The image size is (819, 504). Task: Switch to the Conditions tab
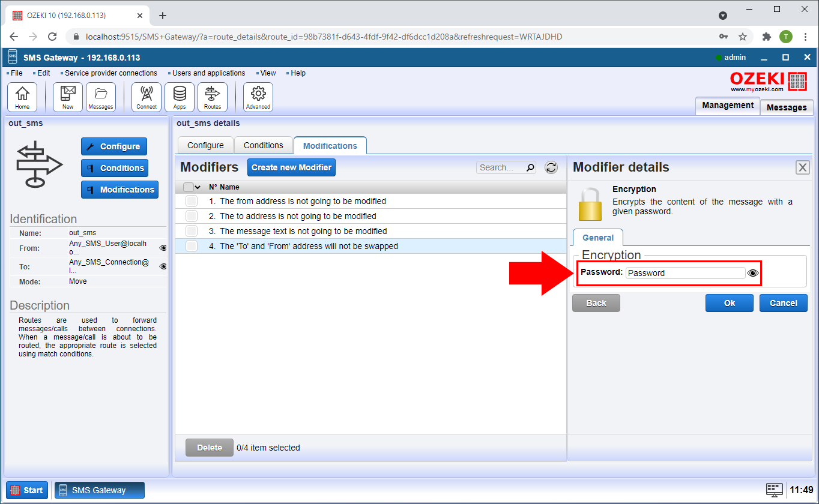[263, 145]
